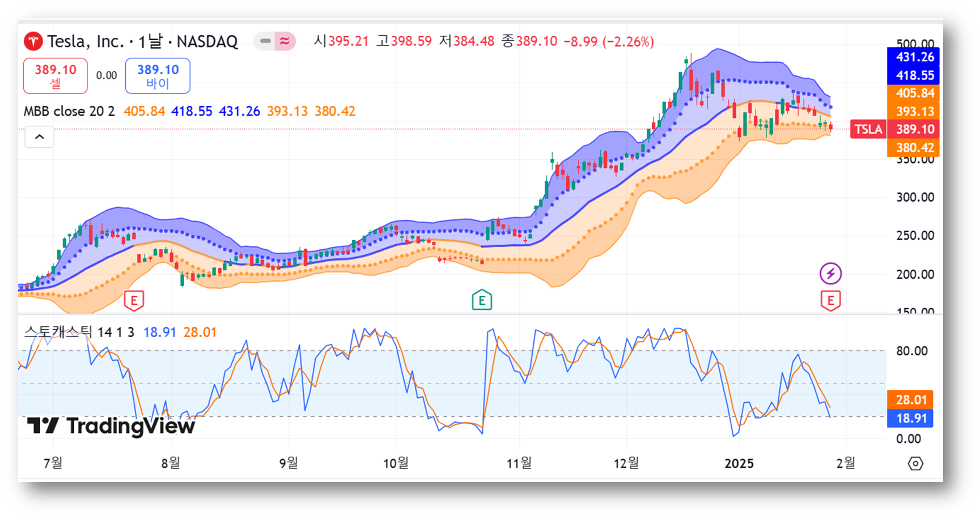This screenshot has width=980, height=519.
Task: Click the 389.10 sell button
Action: (x=56, y=76)
